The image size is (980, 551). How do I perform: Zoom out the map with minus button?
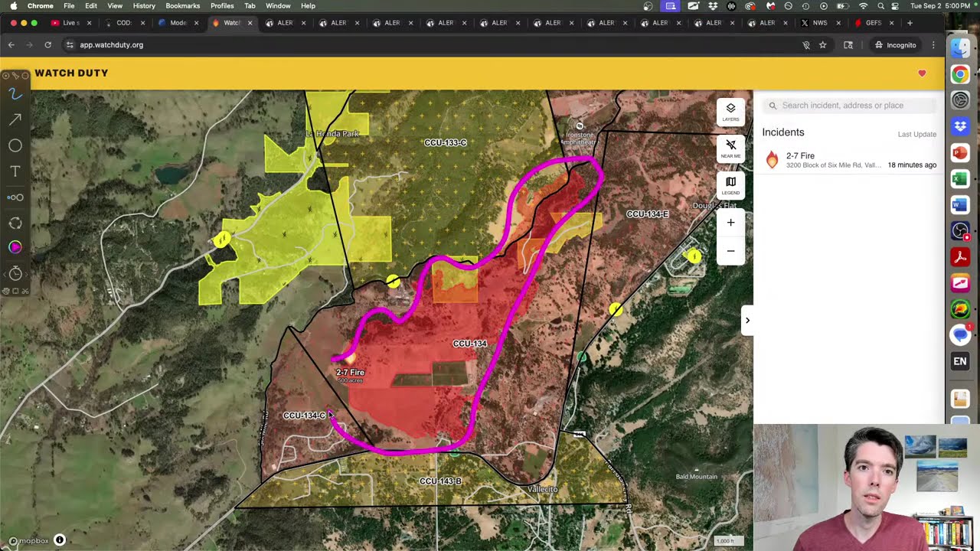point(730,251)
